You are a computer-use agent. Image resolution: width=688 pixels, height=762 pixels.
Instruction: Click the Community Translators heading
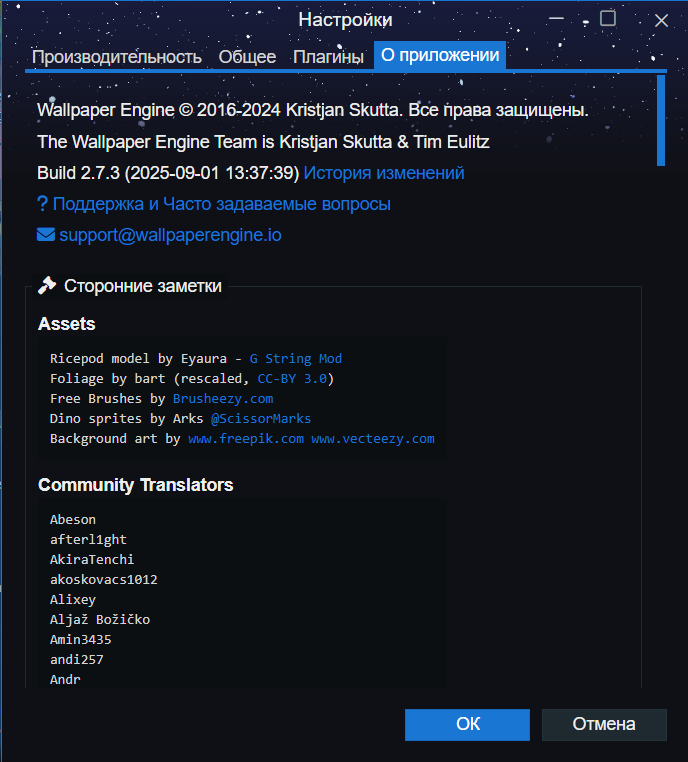point(136,485)
